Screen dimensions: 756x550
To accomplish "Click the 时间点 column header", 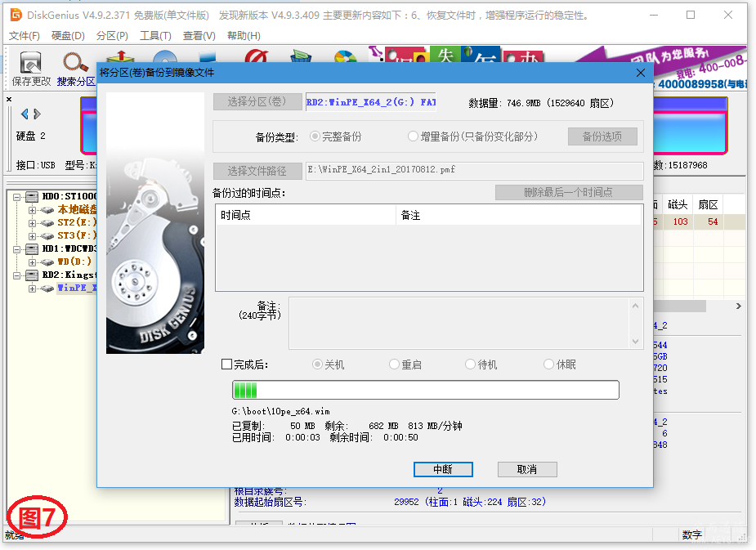I will pos(306,215).
